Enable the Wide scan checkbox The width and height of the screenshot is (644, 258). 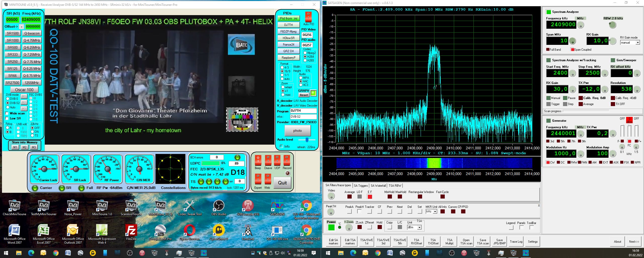tap(7, 113)
